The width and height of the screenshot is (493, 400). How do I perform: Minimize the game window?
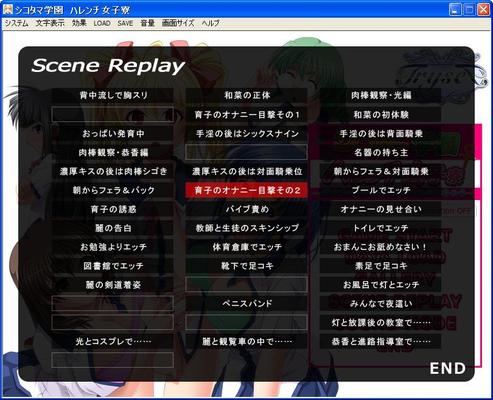click(x=455, y=9)
